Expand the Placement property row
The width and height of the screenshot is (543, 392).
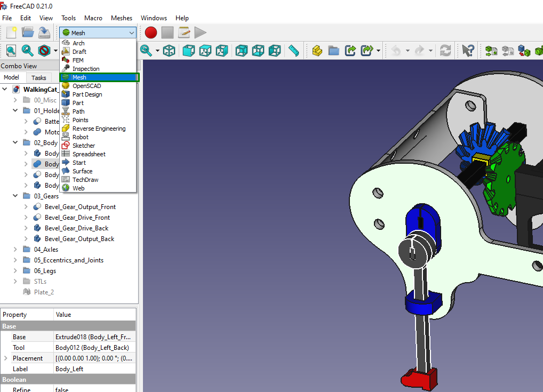[x=5, y=358]
